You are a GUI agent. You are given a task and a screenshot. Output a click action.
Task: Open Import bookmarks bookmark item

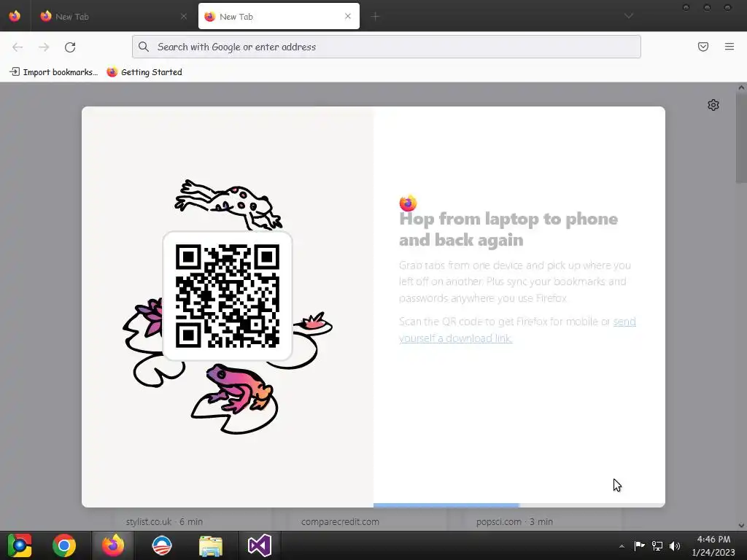(x=53, y=72)
